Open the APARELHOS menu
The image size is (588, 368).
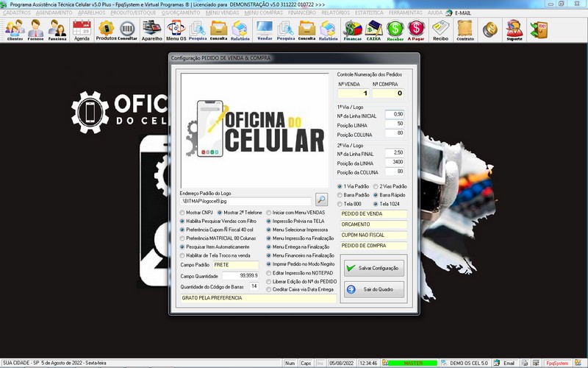point(91,13)
